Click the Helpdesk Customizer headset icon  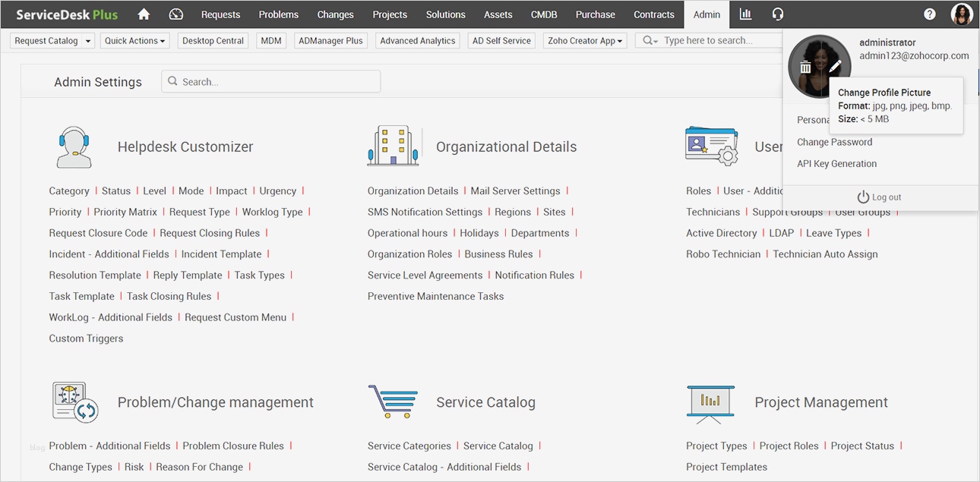tap(74, 147)
